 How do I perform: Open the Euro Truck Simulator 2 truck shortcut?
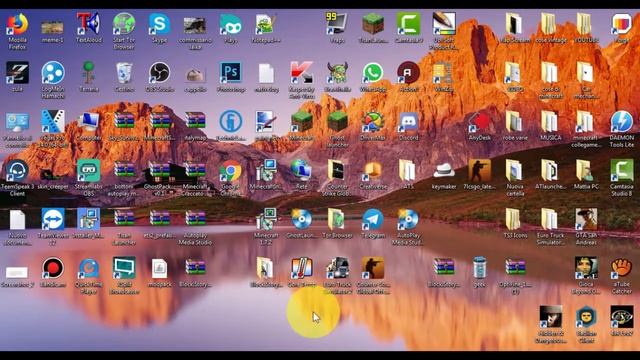coord(337,268)
